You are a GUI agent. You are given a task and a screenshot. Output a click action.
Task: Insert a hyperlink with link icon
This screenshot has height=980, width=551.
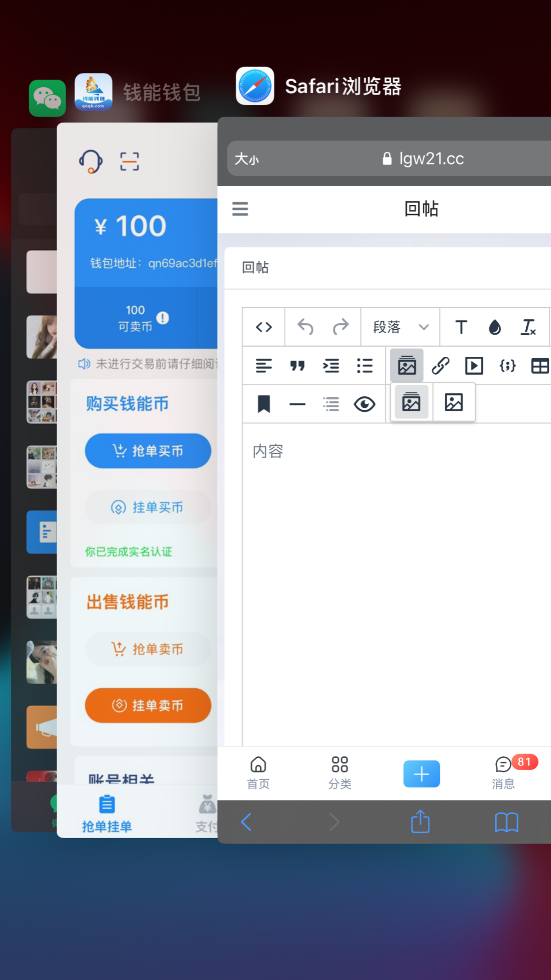(x=440, y=366)
